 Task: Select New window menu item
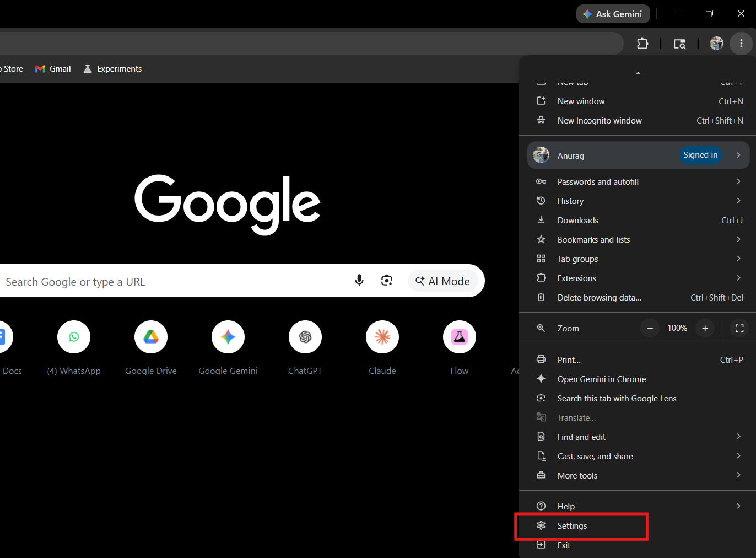[x=638, y=101]
